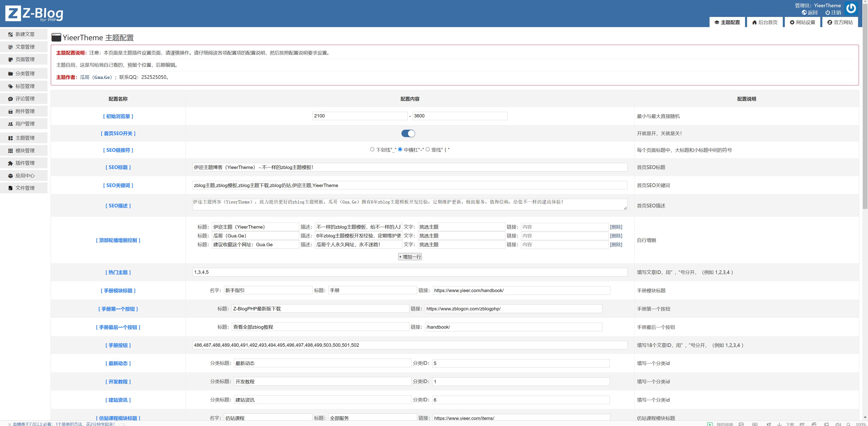Click 我的视频 in the browser status bar
Image resolution: width=868 pixels, height=426 pixels.
point(725,424)
